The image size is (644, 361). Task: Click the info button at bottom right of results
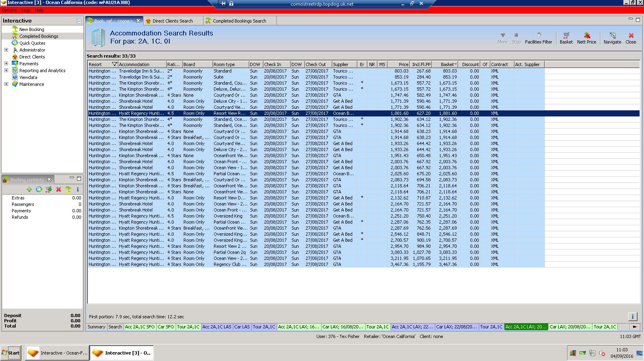632,316
